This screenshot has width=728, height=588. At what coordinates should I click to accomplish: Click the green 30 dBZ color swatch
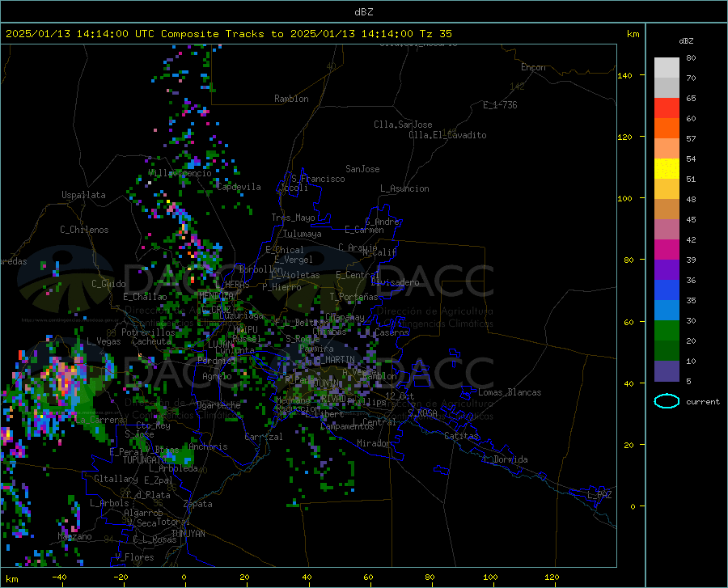pyautogui.click(x=667, y=331)
